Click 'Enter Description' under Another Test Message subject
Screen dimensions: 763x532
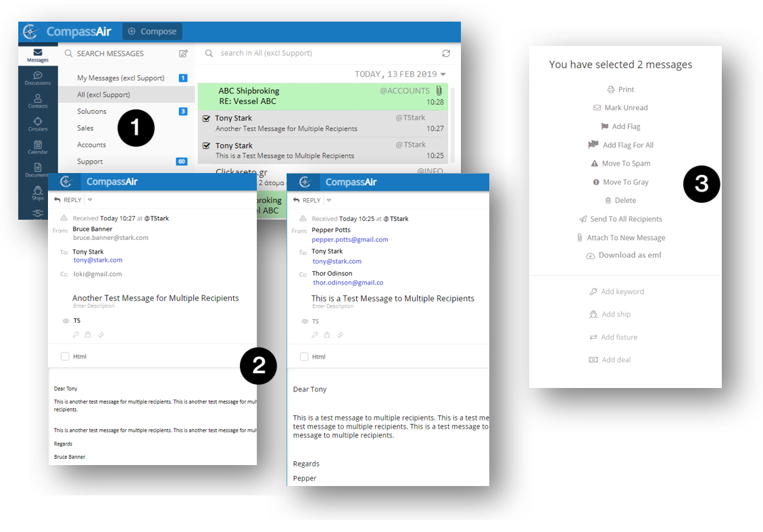click(94, 306)
